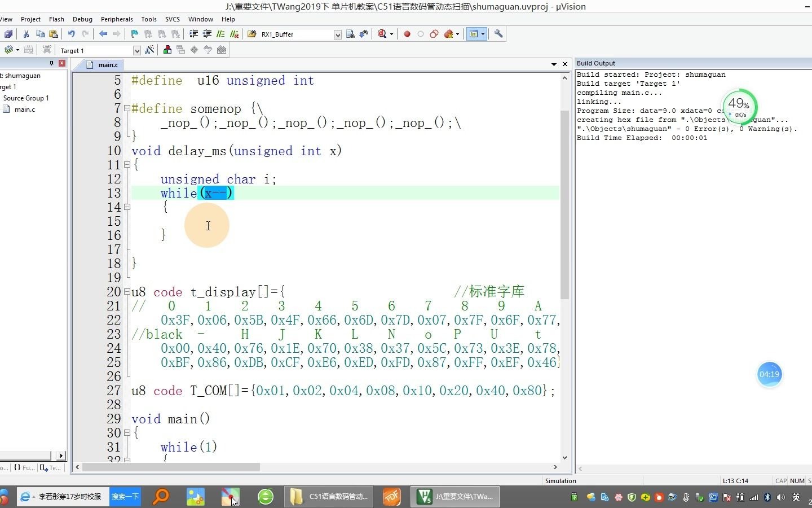Collapse t_display array fold at line 20
The width and height of the screenshot is (812, 508).
(x=127, y=292)
